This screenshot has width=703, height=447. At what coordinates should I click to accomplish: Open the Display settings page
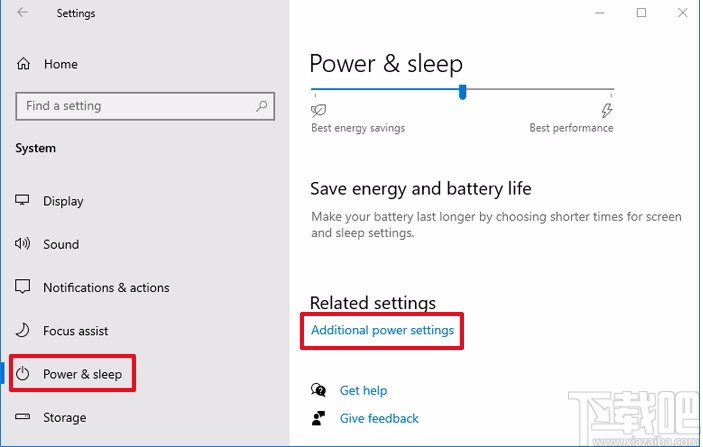(x=63, y=201)
